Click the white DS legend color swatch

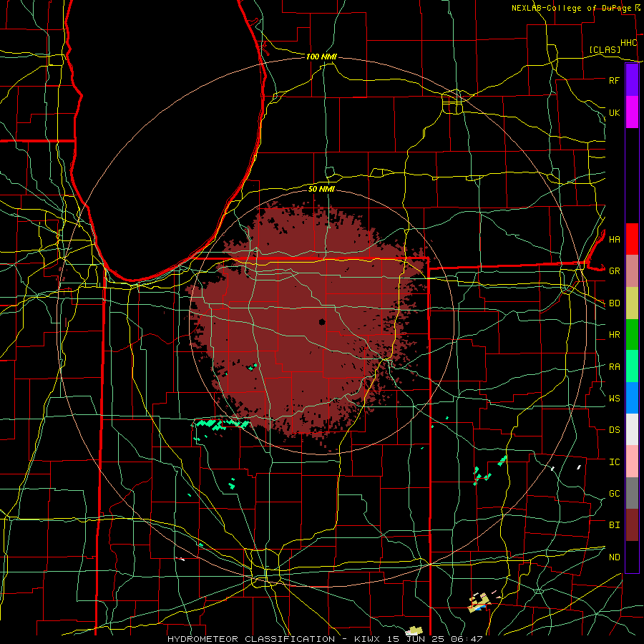632,429
